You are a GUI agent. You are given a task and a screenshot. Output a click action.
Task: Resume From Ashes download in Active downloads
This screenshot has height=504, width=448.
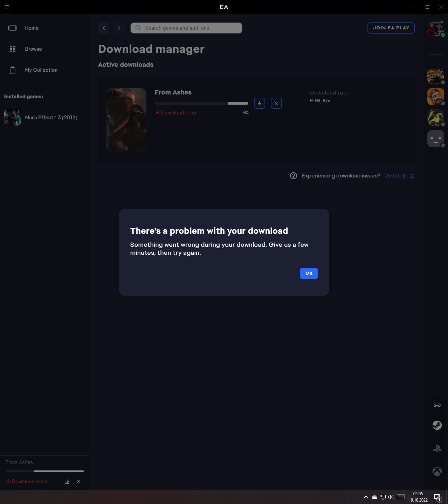click(x=260, y=103)
